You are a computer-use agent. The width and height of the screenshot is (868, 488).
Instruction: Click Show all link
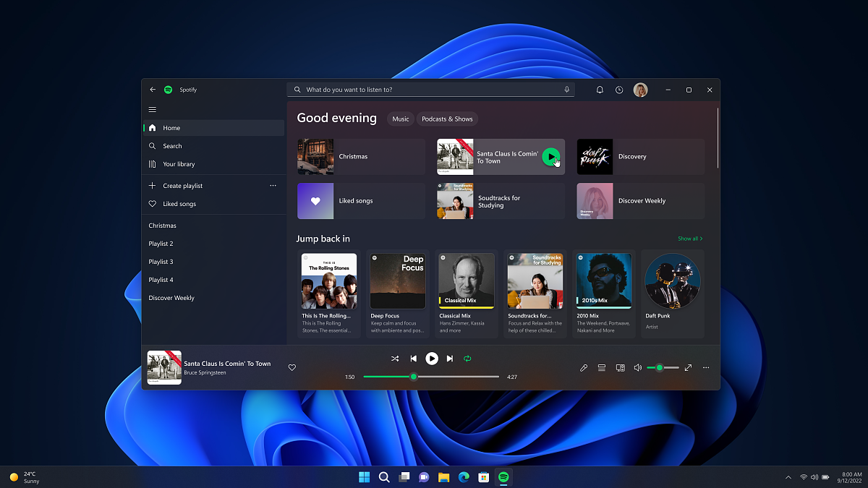coord(690,239)
